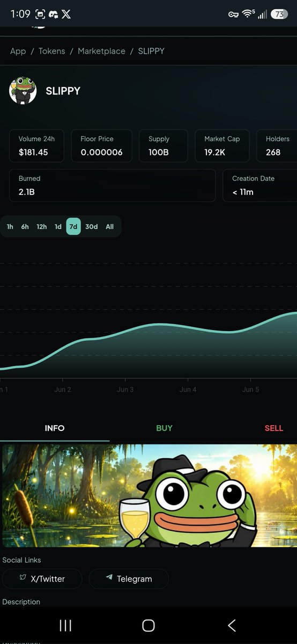
Task: Tap the Wi-Fi status icon
Action: [248, 14]
